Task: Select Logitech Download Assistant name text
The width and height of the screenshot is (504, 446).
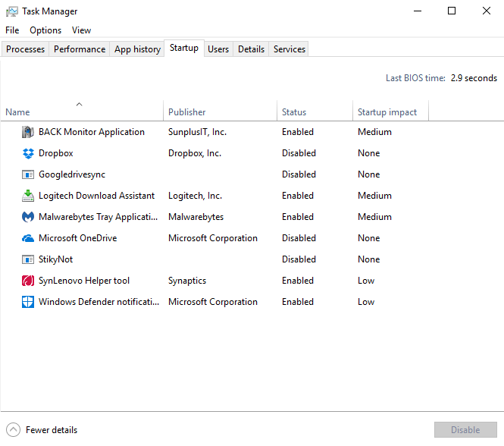Action: 97,196
